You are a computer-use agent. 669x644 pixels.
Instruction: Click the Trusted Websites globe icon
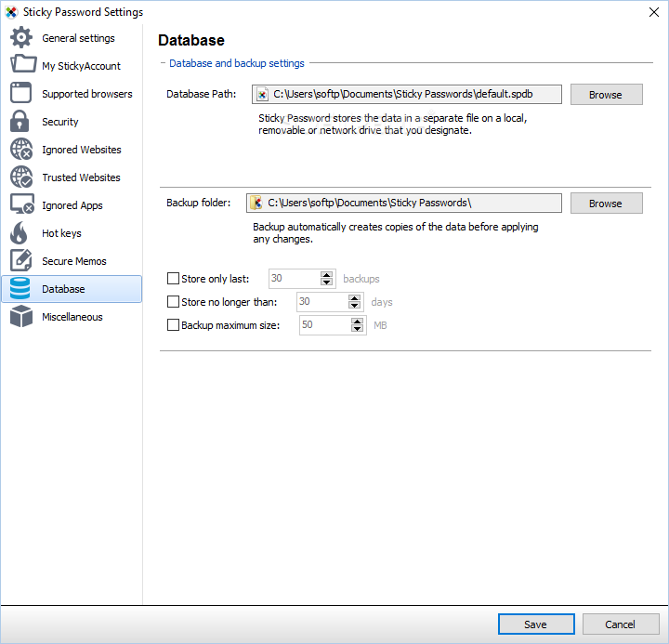21,177
